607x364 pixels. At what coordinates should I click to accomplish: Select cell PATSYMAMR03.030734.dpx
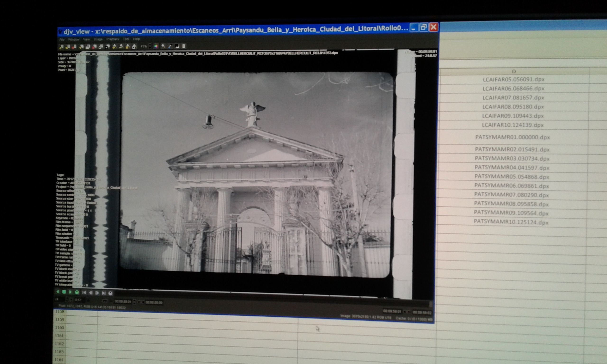coord(512,159)
